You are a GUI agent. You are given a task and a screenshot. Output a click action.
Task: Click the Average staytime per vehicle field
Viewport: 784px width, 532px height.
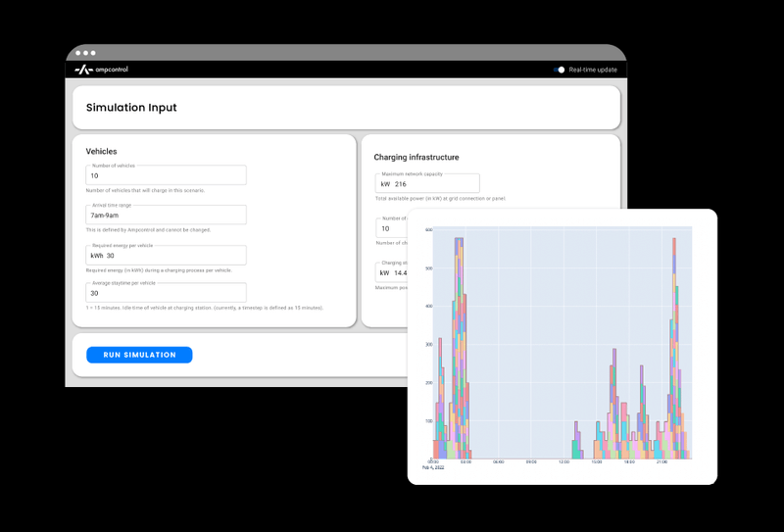(166, 293)
